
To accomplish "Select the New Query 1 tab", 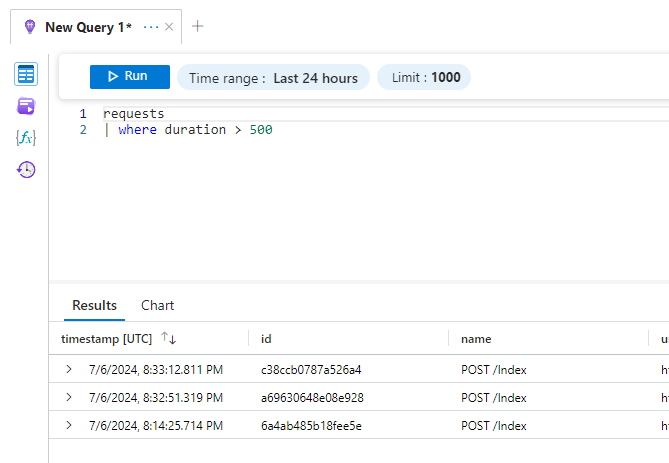I will [x=88, y=27].
